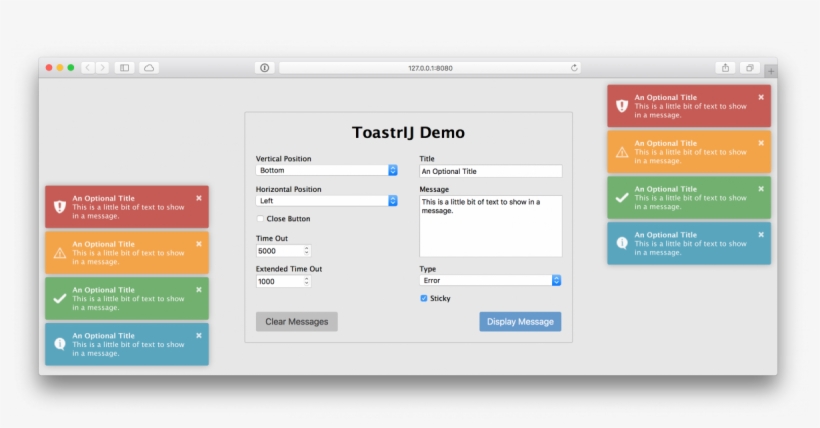Click the site info icon beside the address bar
820x428 pixels.
(265, 67)
